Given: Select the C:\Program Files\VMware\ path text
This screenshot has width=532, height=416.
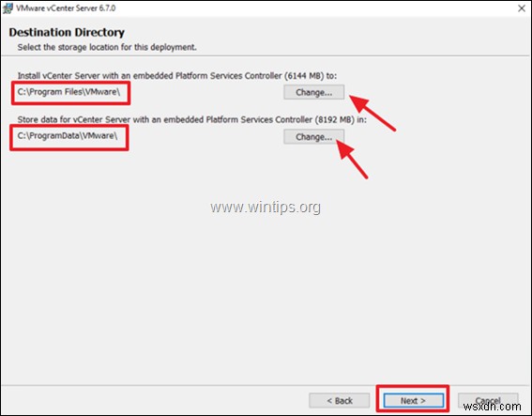Looking at the screenshot, I should pos(68,92).
